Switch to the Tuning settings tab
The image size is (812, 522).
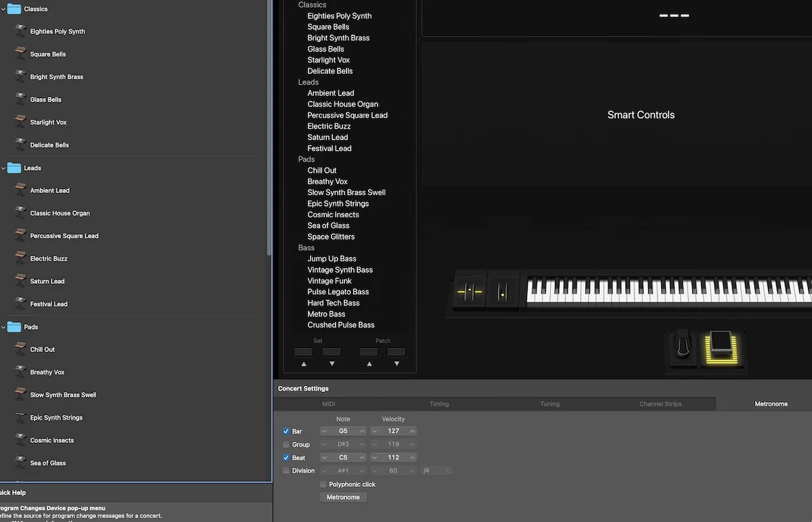tap(550, 404)
